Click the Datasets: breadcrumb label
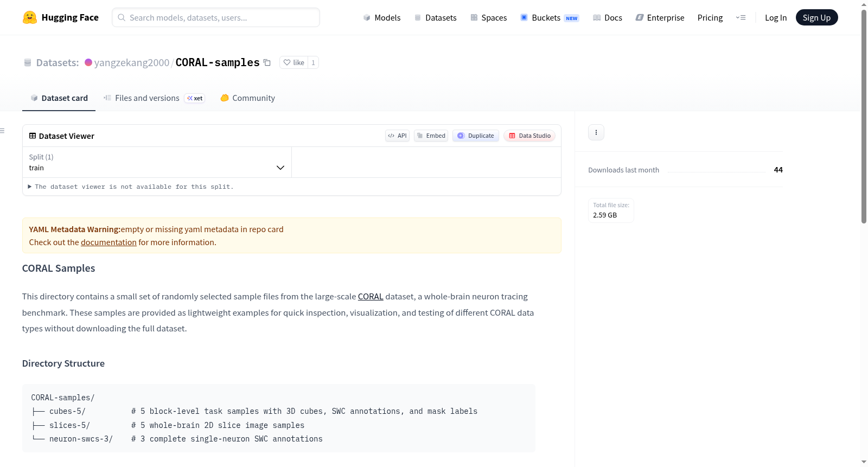The image size is (868, 467). pyautogui.click(x=58, y=62)
